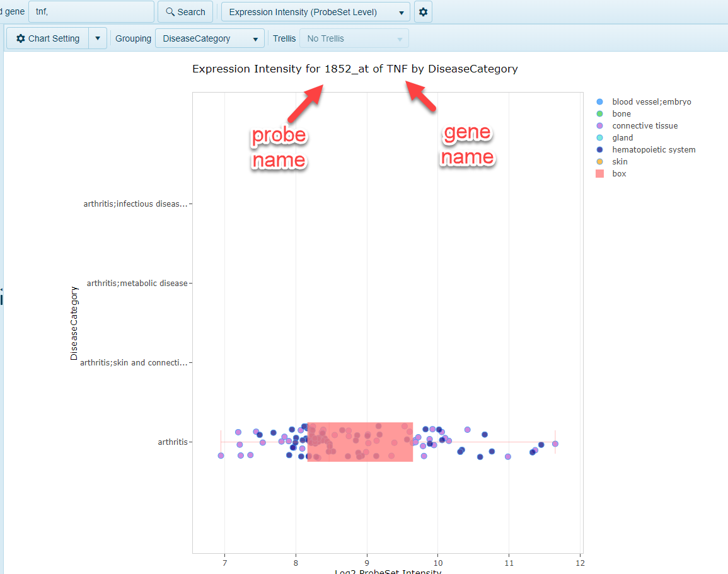The height and width of the screenshot is (574, 728).
Task: Open the Grouping DiseaseCategory dropdown
Action: 209,38
